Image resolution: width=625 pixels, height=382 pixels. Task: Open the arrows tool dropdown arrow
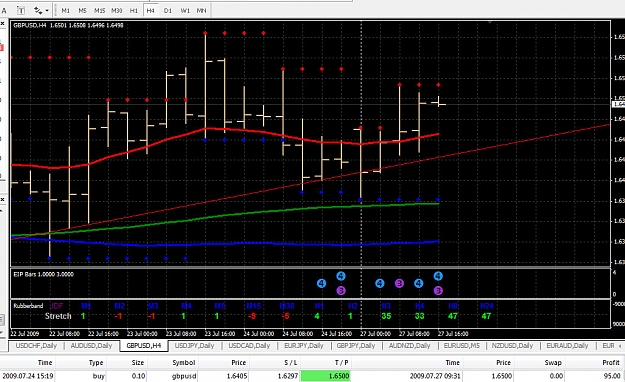tap(47, 11)
